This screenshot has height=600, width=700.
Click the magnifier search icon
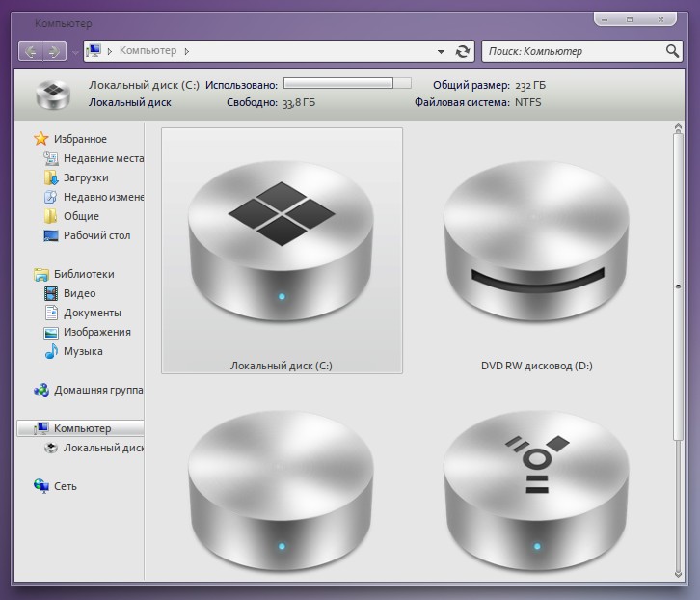pos(672,51)
